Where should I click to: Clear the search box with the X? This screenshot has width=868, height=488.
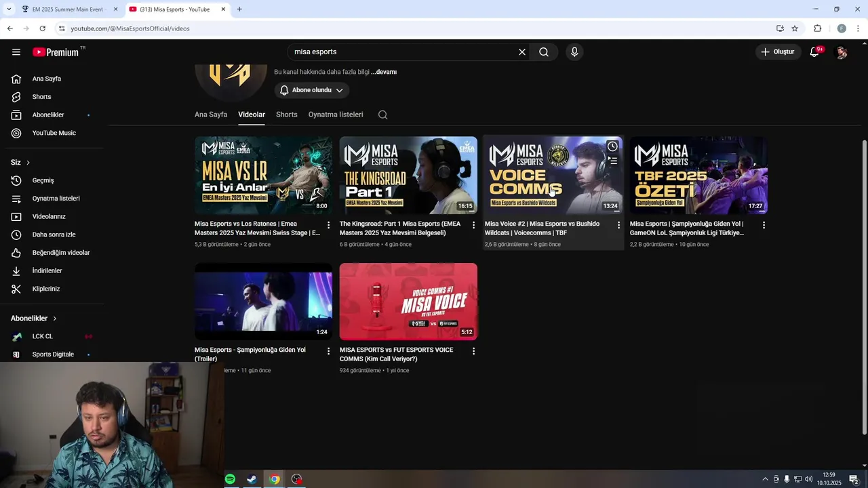click(x=522, y=52)
